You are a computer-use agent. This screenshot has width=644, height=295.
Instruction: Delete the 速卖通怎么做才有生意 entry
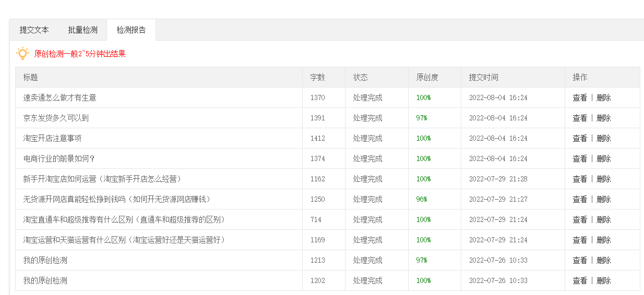[x=604, y=97]
